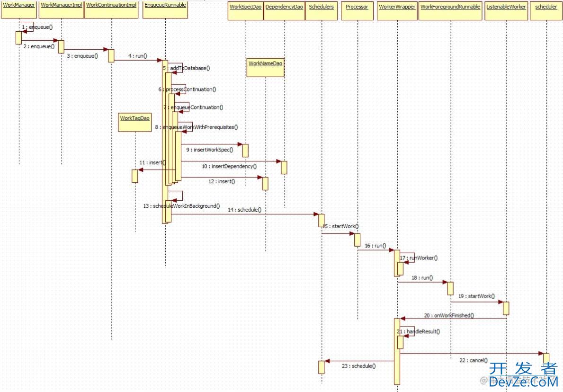The height and width of the screenshot is (392, 563).
Task: Select the WorkTagDao object box
Action: pos(134,123)
